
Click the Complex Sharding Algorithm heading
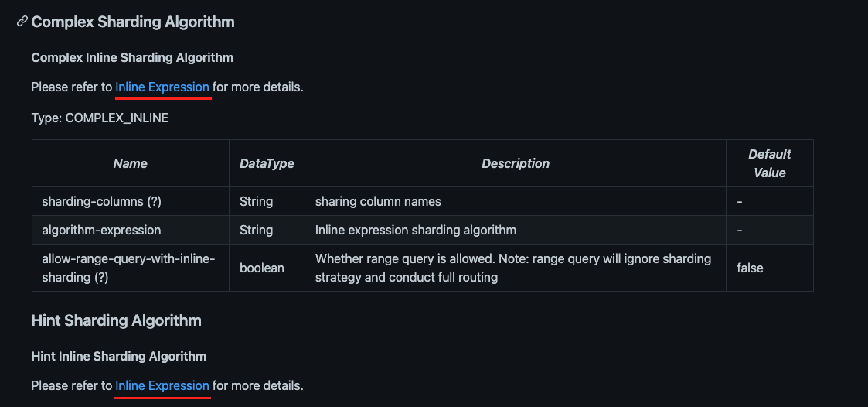pyautogui.click(x=133, y=22)
